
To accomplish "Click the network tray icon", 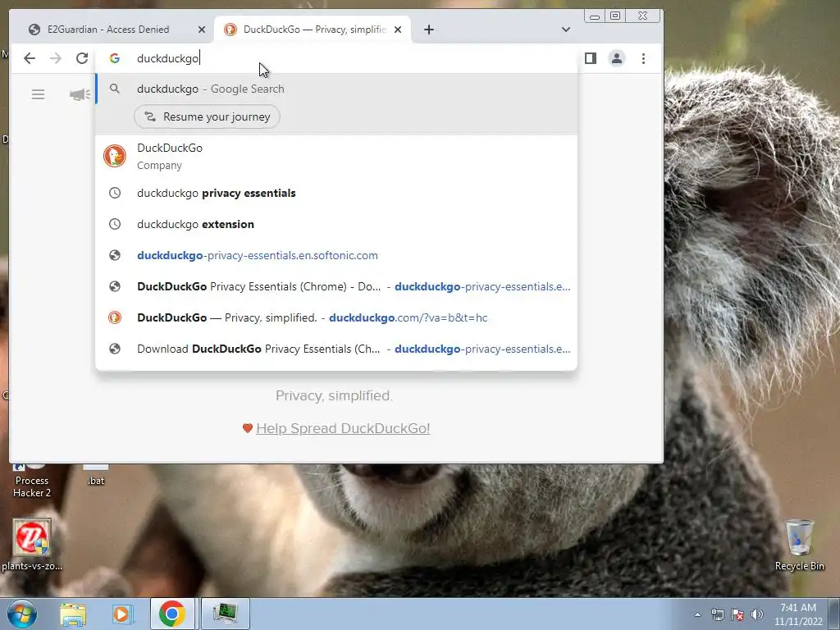I will point(717,614).
